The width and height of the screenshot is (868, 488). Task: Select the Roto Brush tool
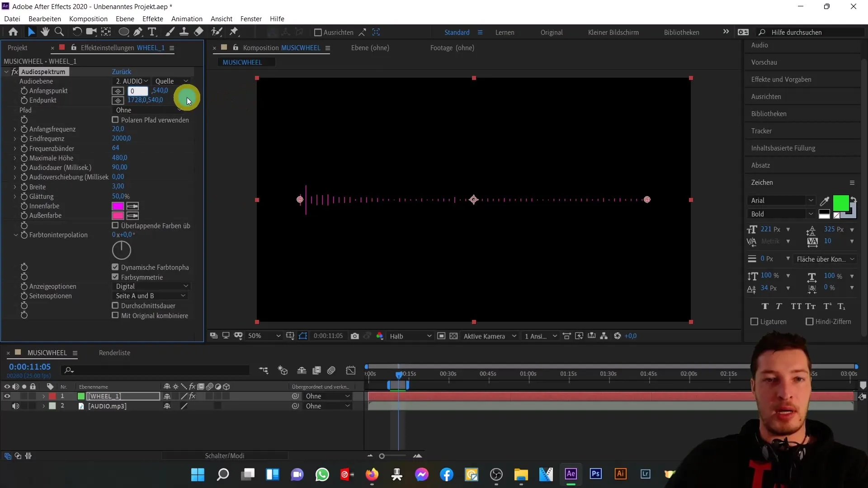[x=217, y=32]
